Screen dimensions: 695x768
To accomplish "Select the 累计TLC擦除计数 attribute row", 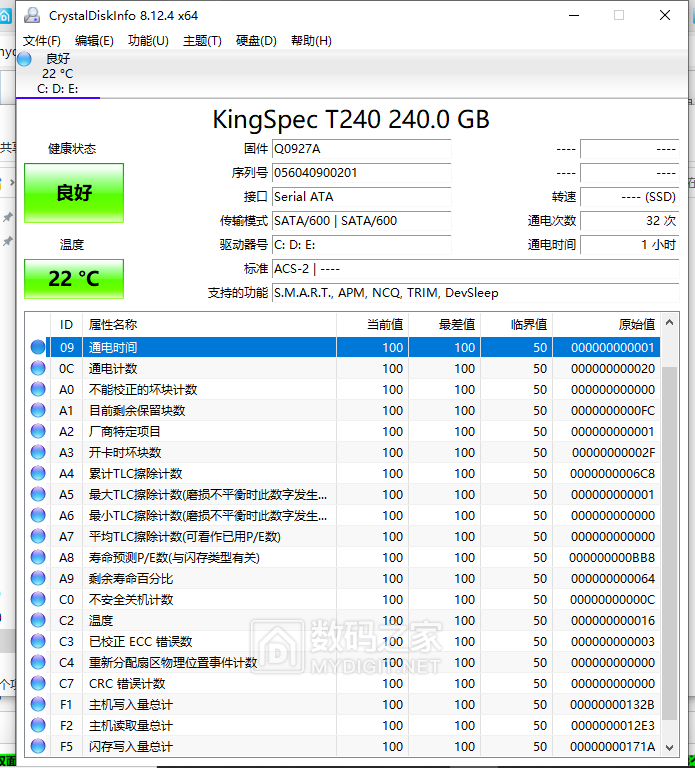I will point(343,473).
